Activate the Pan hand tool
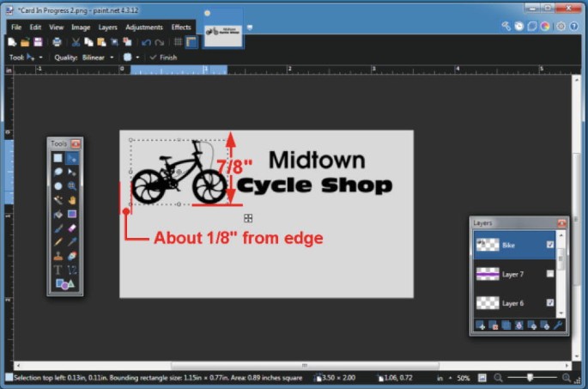The width and height of the screenshot is (588, 389). [x=72, y=199]
